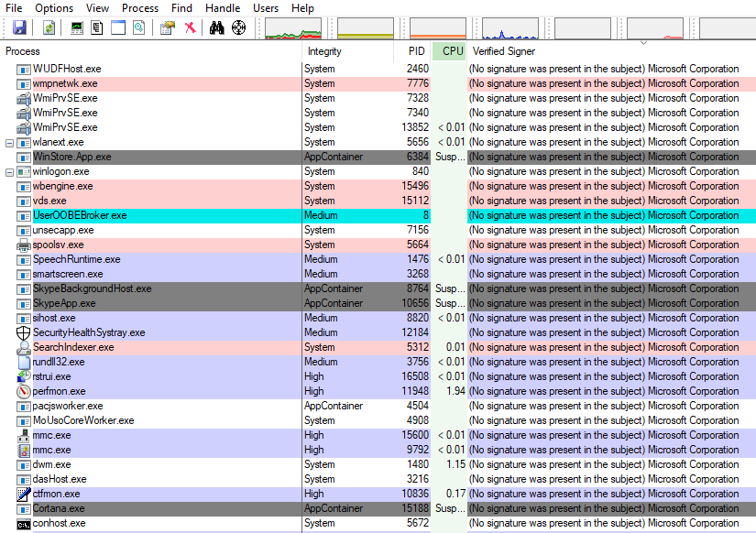The height and width of the screenshot is (533, 756).
Task: Click the winlogon.exe process icon
Action: [23, 172]
